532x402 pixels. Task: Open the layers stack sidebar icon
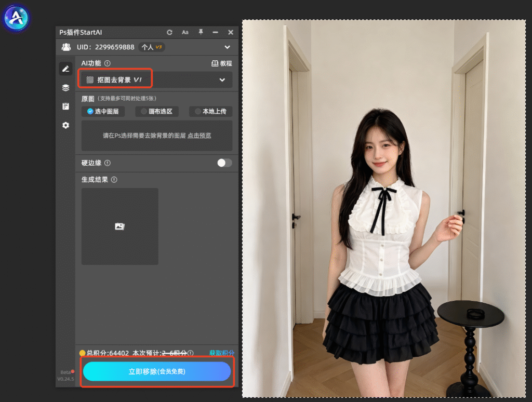[x=66, y=88]
